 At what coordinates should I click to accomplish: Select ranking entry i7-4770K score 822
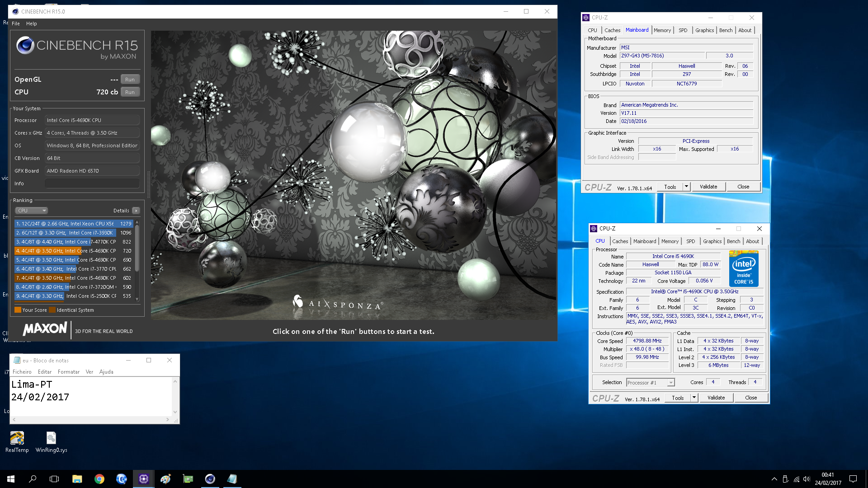(x=74, y=242)
